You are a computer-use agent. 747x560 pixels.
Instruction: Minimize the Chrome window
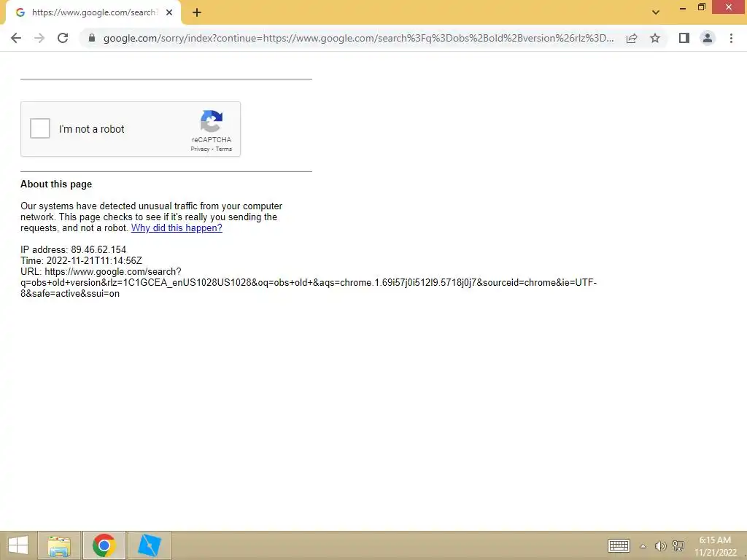point(683,7)
